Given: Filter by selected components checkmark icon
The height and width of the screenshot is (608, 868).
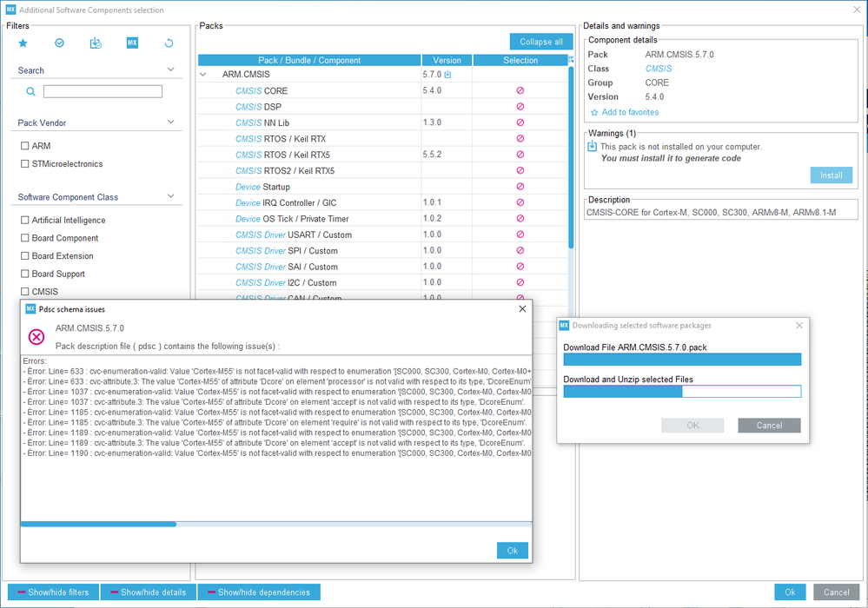Looking at the screenshot, I should pos(59,43).
